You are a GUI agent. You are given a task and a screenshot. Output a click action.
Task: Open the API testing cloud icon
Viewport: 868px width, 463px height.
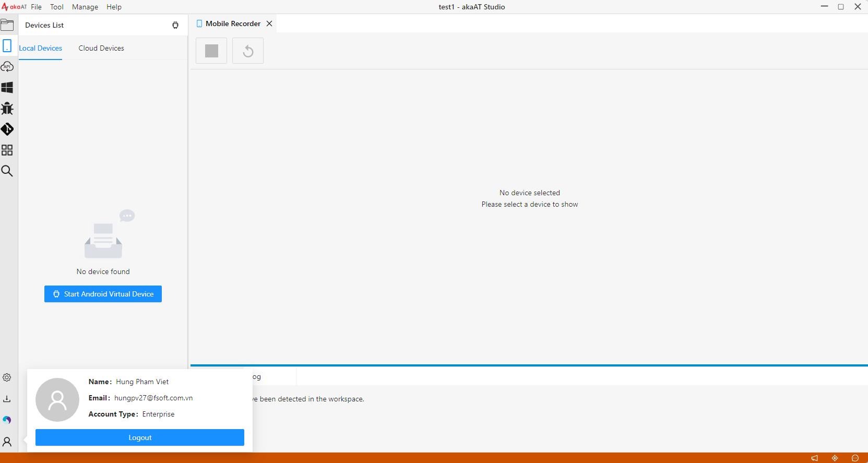pos(7,67)
